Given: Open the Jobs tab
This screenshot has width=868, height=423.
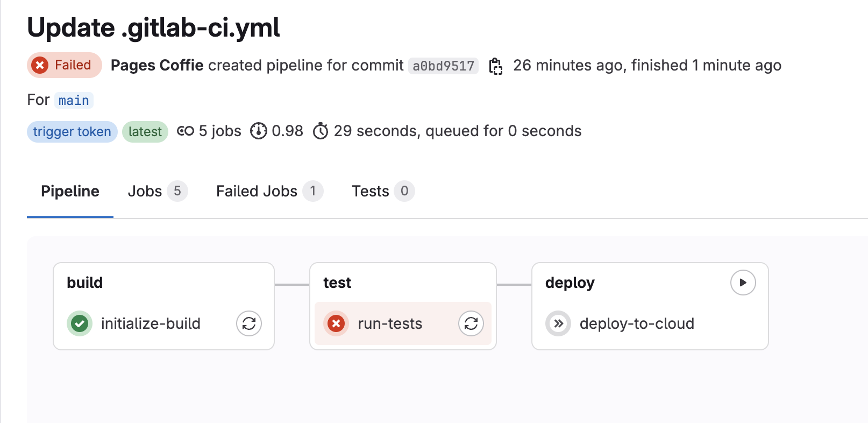Looking at the screenshot, I should point(145,192).
